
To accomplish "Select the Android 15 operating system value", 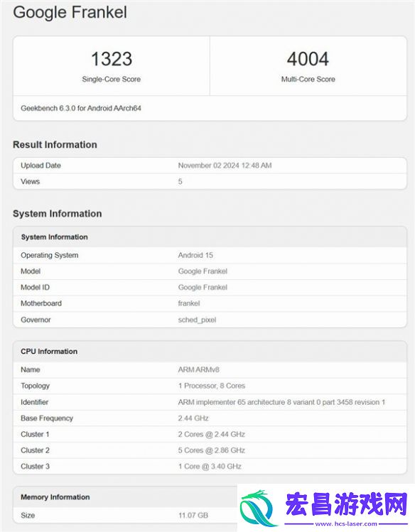I will pos(195,255).
